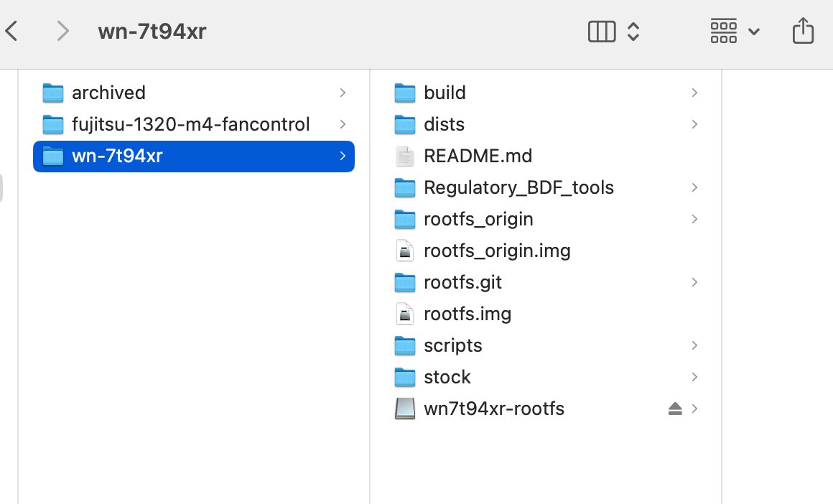Click the window title wn-7t94xr
This screenshot has width=833, height=504.
click(x=152, y=32)
